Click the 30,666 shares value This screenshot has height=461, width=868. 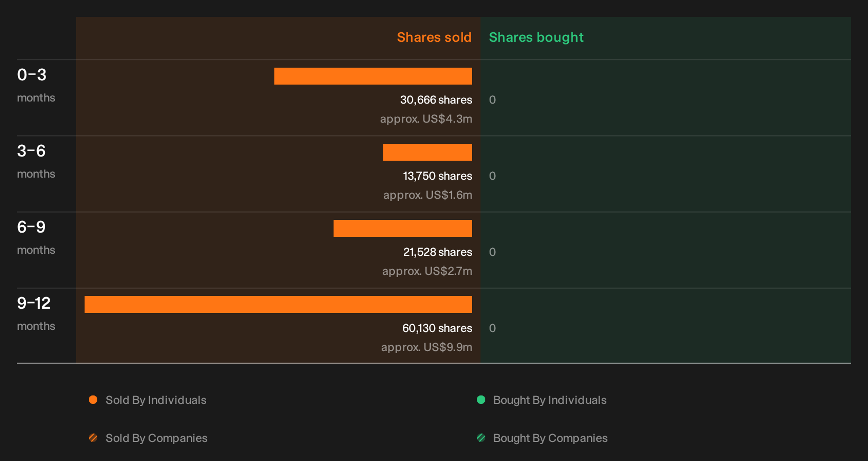click(x=436, y=100)
